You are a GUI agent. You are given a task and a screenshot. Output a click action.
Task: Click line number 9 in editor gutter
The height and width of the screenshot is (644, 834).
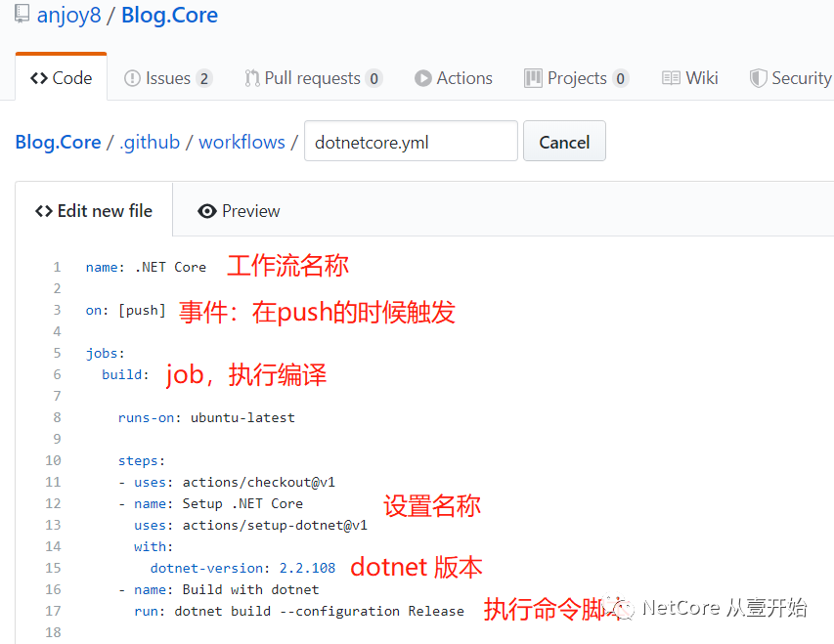pyautogui.click(x=57, y=439)
